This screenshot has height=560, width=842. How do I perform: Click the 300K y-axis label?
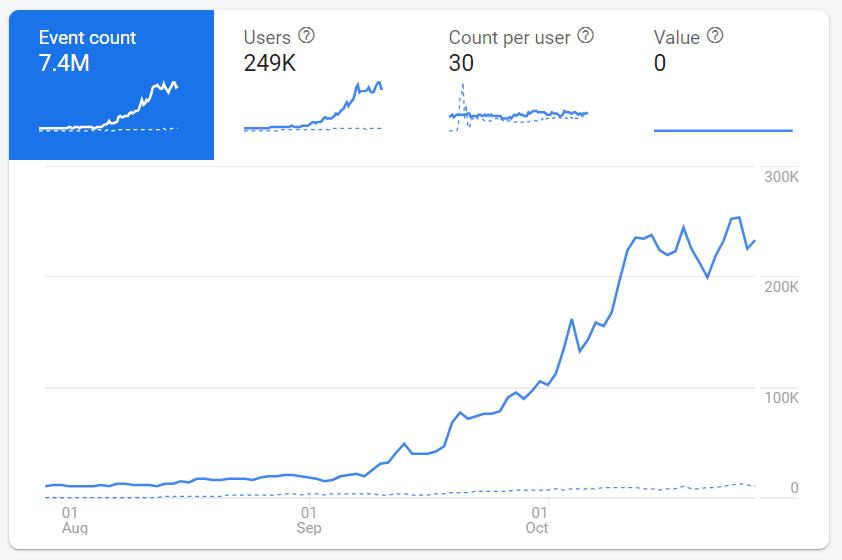(x=781, y=177)
